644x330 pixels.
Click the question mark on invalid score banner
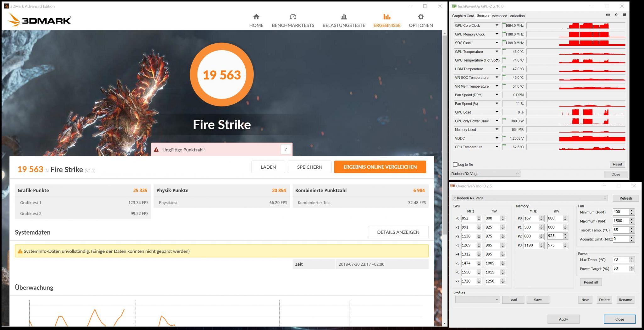[x=286, y=149]
